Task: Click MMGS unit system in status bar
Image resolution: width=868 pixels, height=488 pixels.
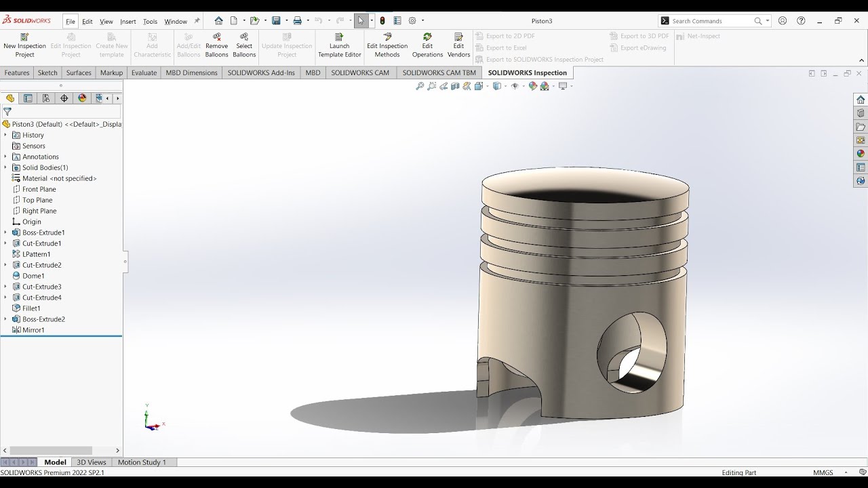Action: 823,472
